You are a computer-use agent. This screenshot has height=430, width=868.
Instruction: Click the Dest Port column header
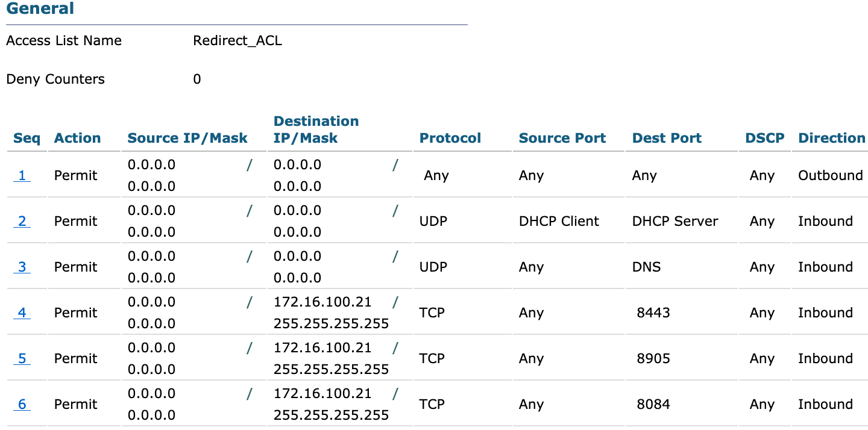coord(667,138)
